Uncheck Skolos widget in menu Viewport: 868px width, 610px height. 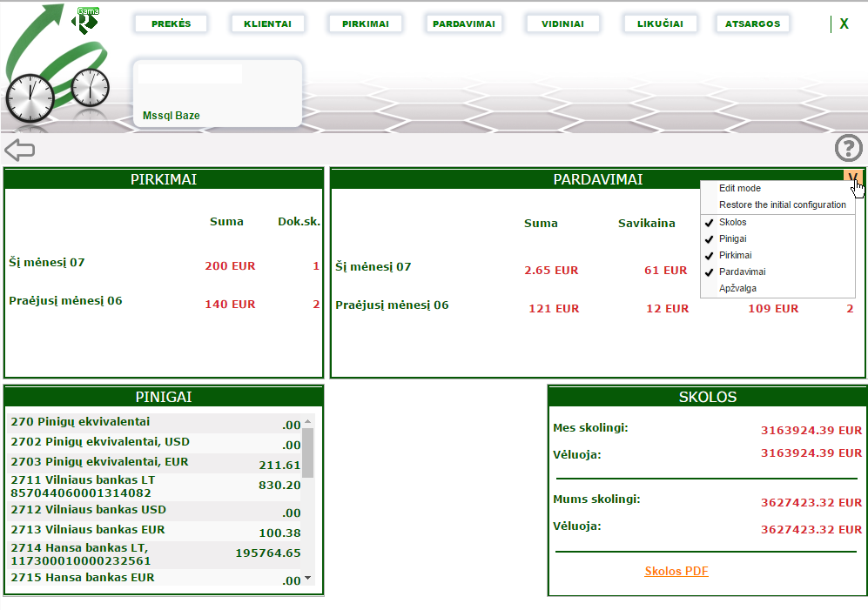coord(732,223)
